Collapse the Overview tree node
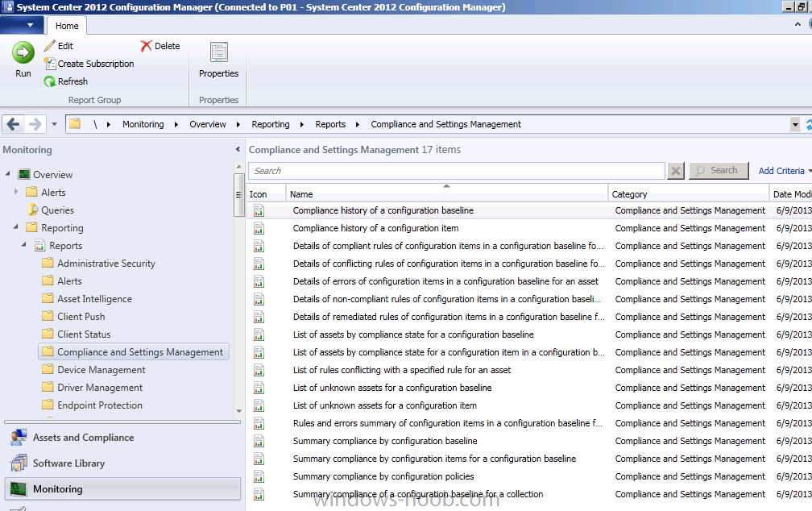The image size is (812, 511). pyautogui.click(x=8, y=174)
